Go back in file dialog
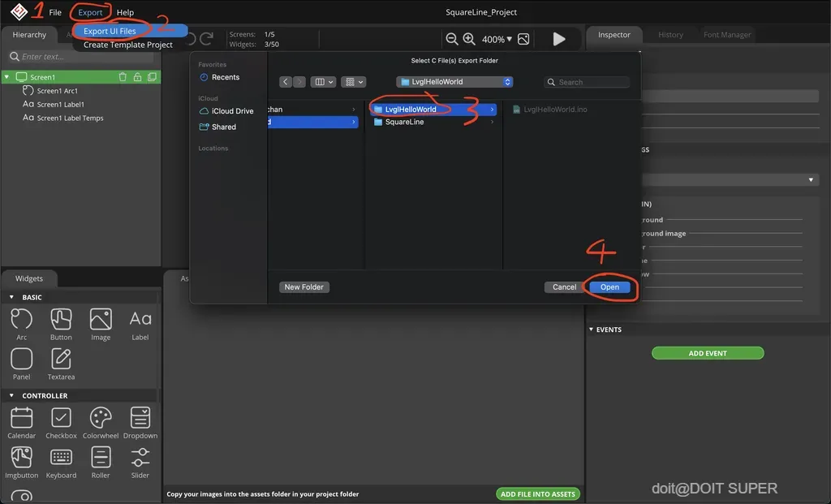Viewport: 831px width, 504px height. click(286, 82)
